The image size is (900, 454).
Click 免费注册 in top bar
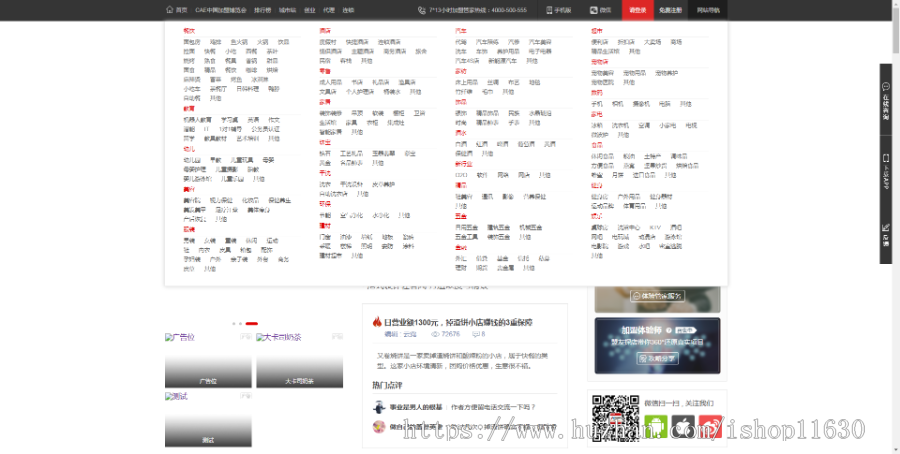point(670,10)
